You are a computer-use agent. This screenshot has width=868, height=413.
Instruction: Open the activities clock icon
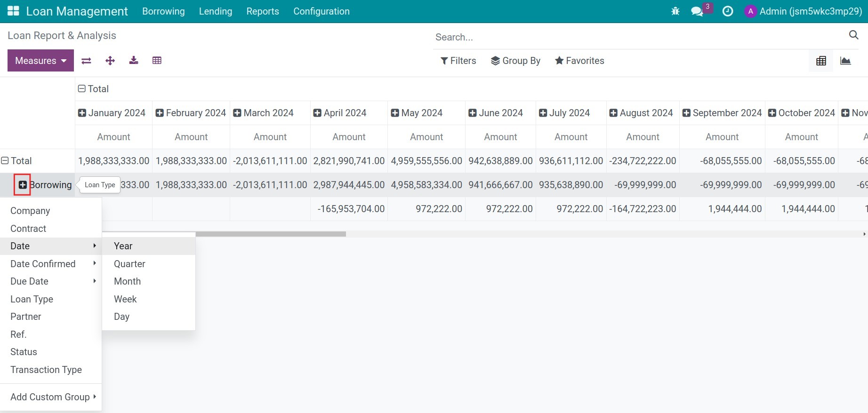pos(728,11)
